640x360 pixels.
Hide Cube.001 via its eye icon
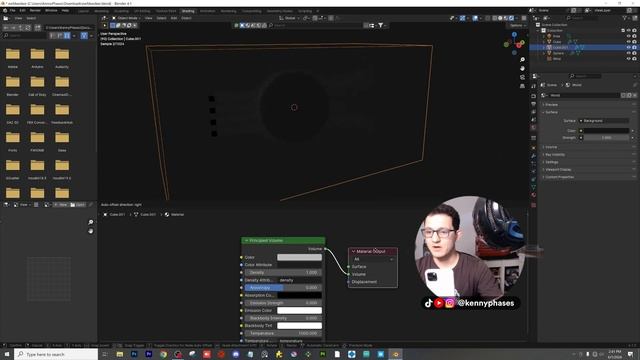[629, 47]
